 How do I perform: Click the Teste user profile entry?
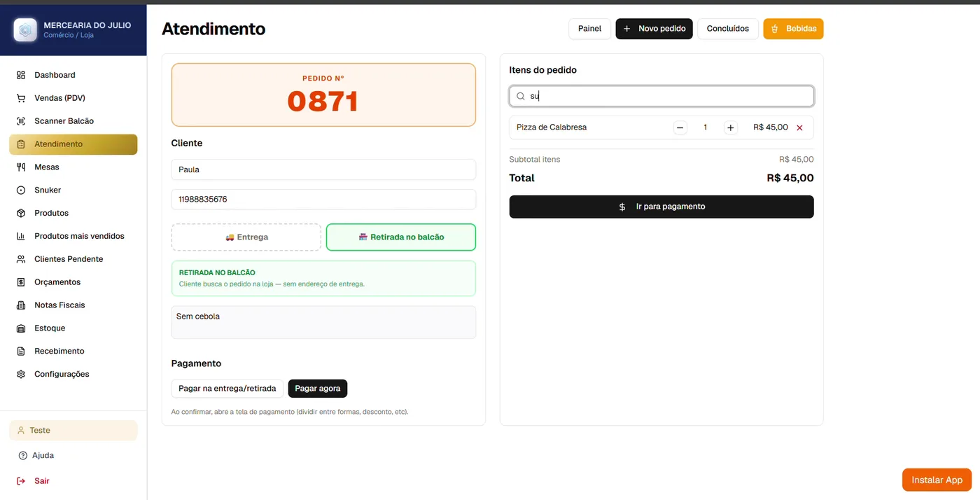coord(73,431)
